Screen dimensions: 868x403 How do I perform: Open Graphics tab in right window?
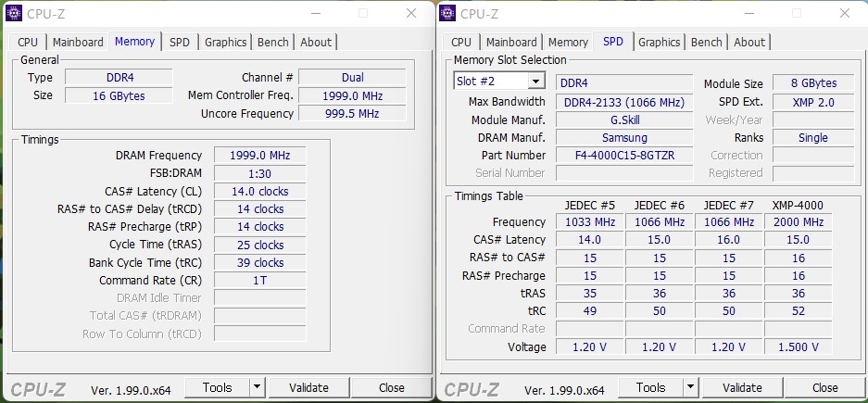pos(659,42)
